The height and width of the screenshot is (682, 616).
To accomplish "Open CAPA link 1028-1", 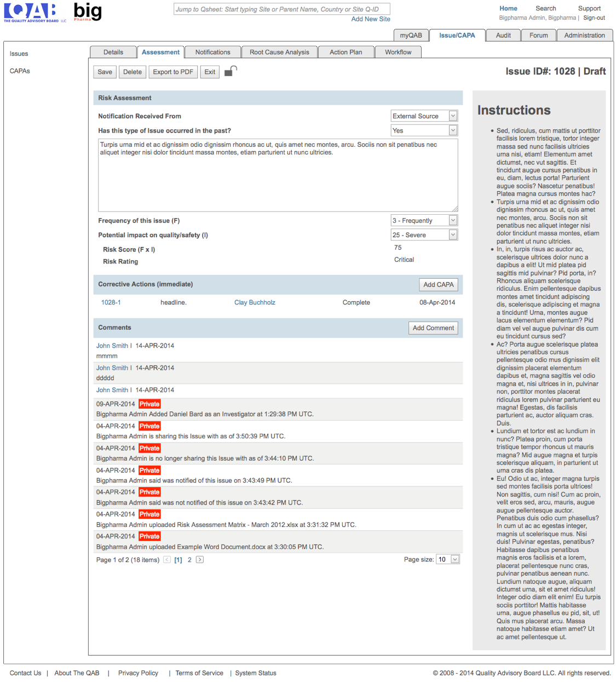I will [111, 302].
